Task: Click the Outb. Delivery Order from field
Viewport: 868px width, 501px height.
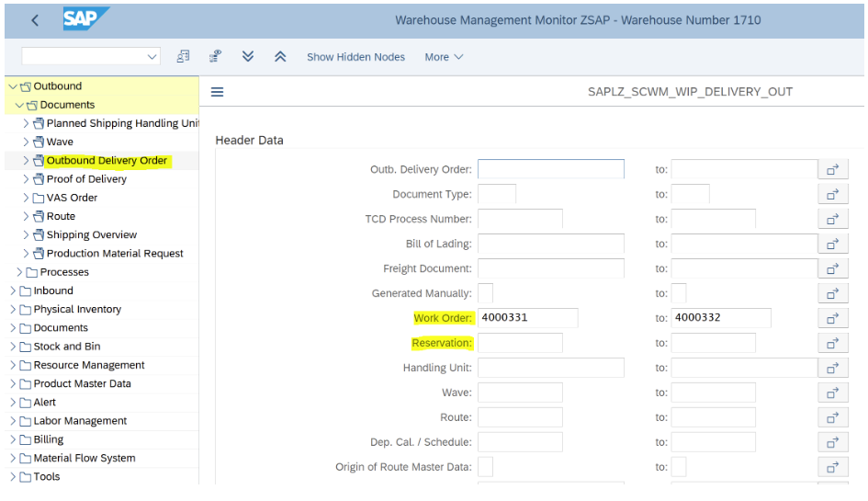Action: (551, 169)
